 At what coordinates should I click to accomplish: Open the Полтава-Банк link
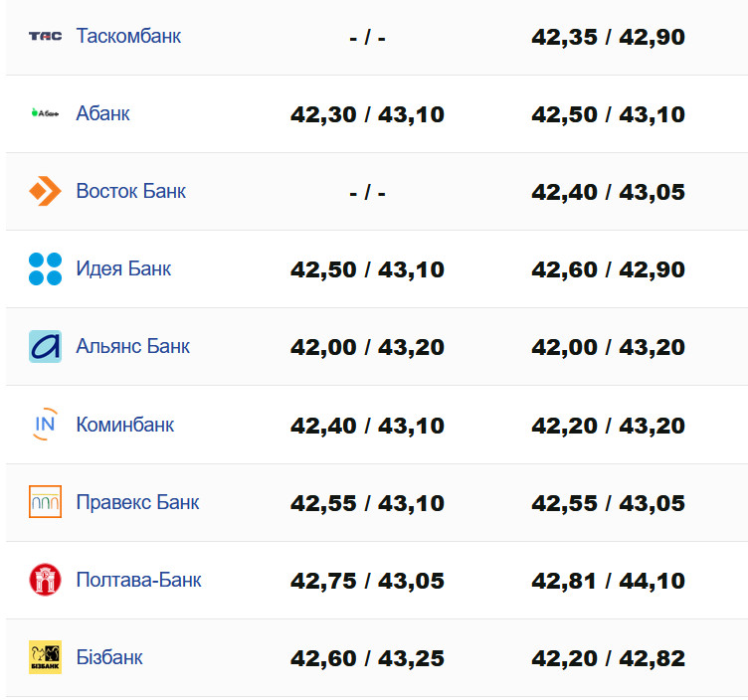click(x=138, y=580)
